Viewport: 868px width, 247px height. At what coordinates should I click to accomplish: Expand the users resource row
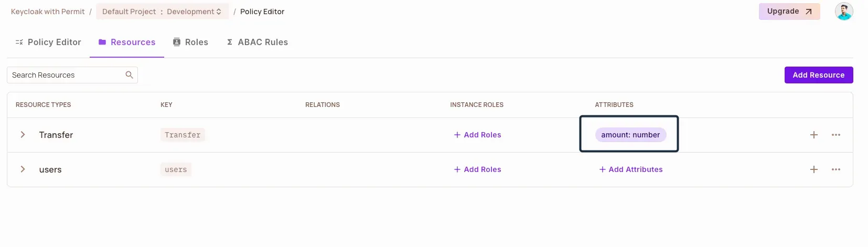[23, 169]
